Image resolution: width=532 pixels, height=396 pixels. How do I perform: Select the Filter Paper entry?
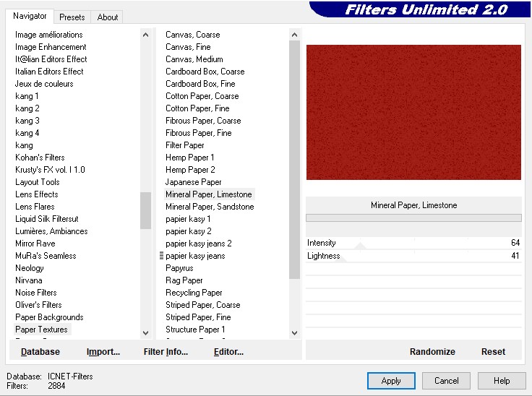point(184,145)
